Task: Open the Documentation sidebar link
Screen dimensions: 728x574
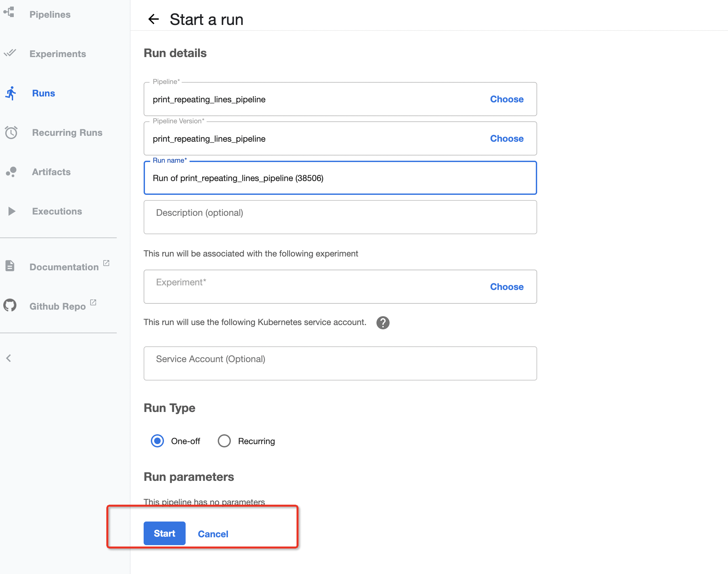Action: [x=64, y=267]
